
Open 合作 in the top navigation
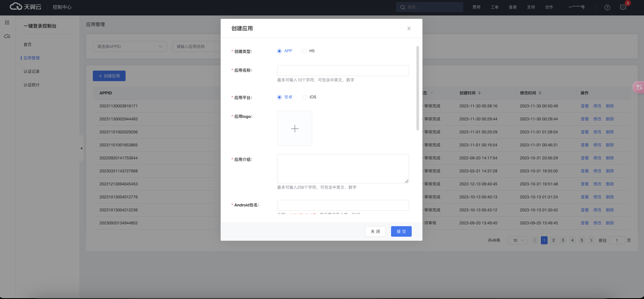click(x=549, y=7)
